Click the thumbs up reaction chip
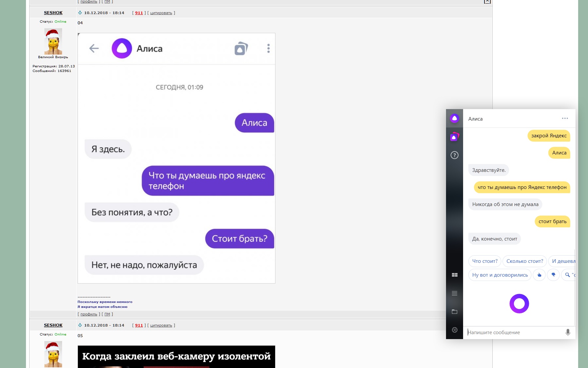Screen dimensions: 588x368 coord(539,275)
